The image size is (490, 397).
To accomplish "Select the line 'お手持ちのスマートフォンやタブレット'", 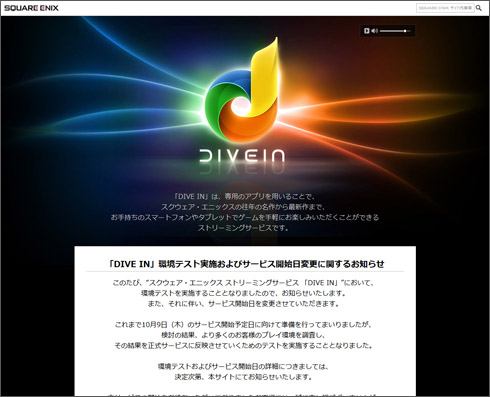I will pyautogui.click(x=245, y=217).
